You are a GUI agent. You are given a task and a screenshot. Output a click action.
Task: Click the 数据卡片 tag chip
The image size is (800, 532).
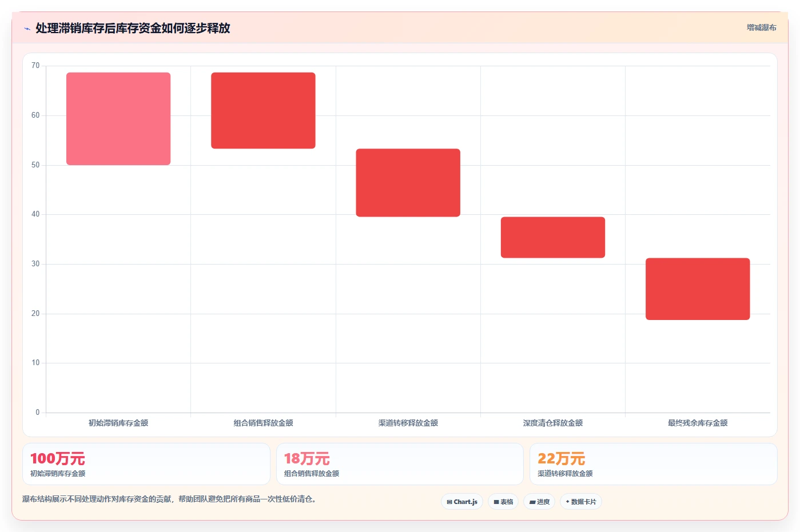coord(581,502)
